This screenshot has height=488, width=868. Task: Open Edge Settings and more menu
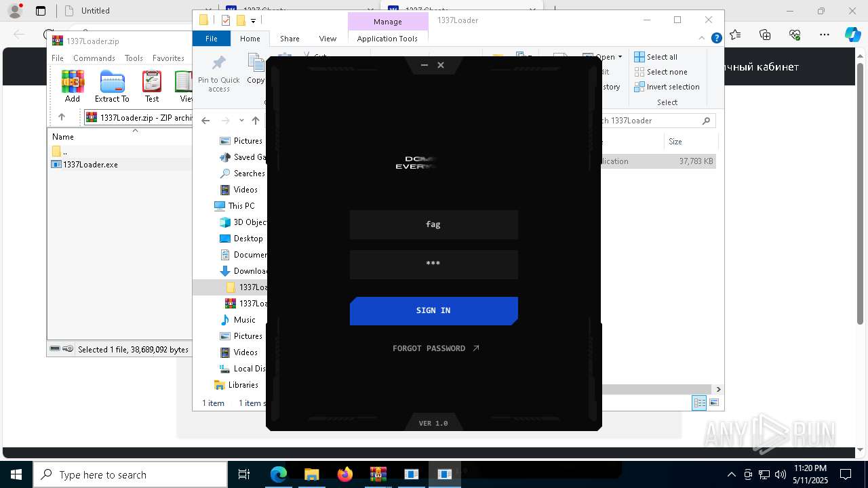click(x=825, y=34)
